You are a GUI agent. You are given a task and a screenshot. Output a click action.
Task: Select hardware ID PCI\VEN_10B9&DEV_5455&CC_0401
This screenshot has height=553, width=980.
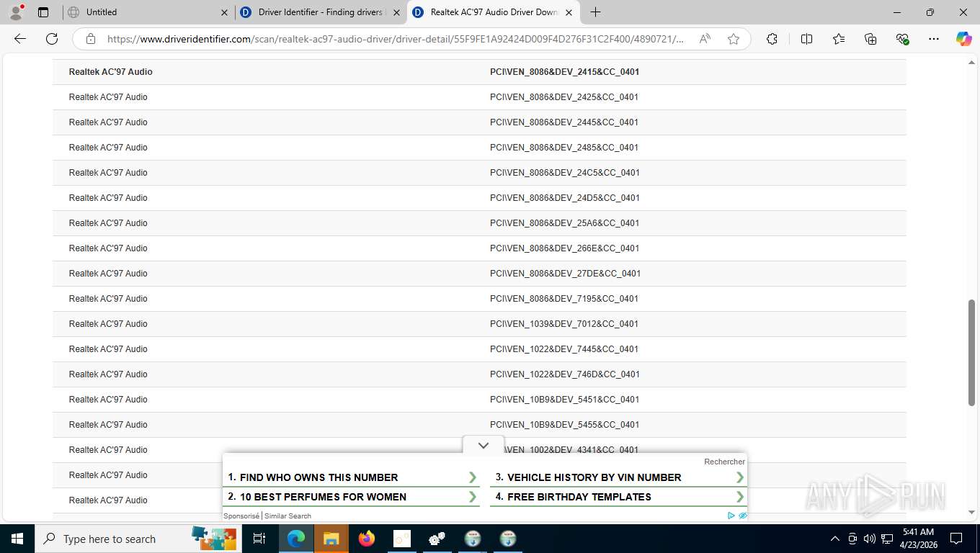click(x=565, y=425)
